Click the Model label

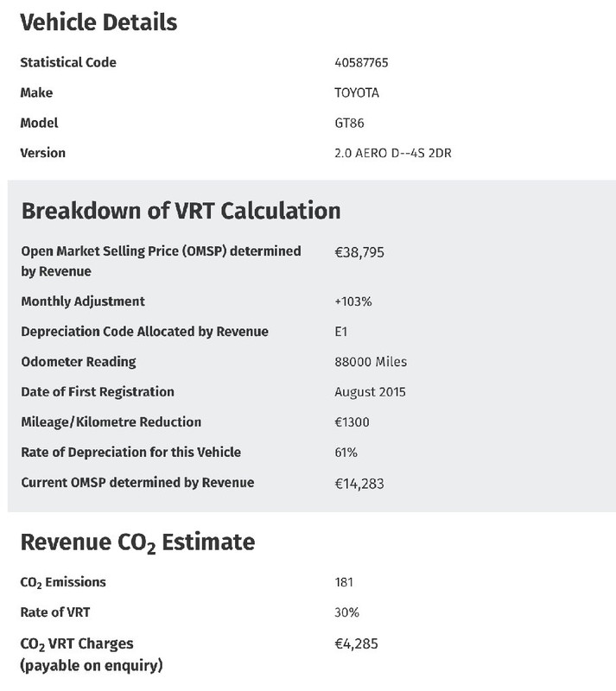click(39, 123)
